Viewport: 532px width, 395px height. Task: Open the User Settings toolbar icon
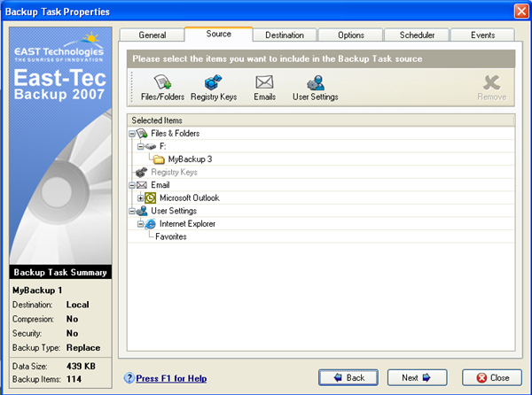[316, 82]
